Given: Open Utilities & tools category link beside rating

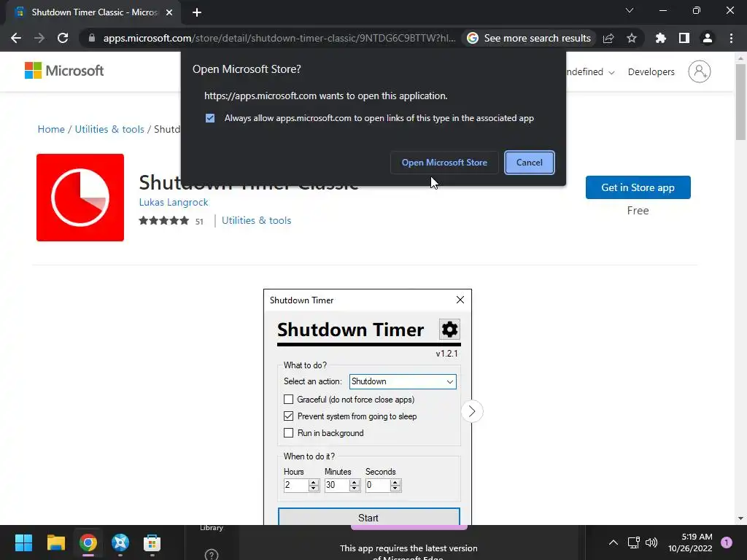Looking at the screenshot, I should (x=256, y=220).
